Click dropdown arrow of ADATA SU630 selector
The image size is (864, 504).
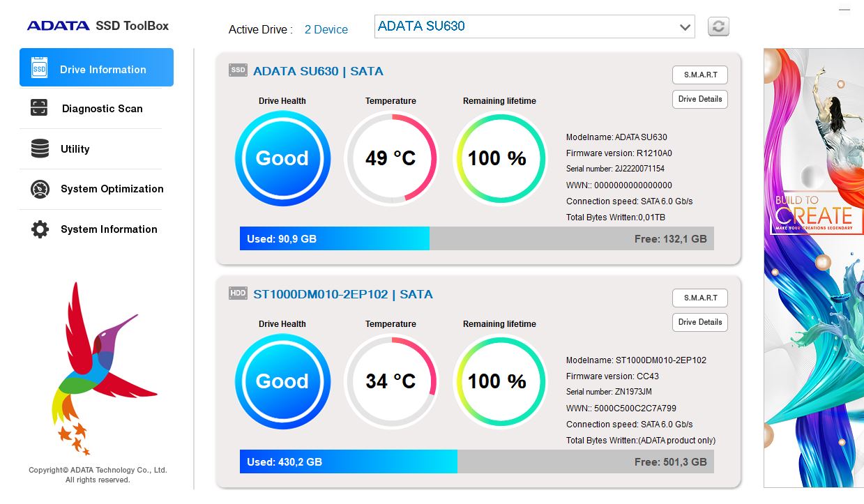point(684,27)
